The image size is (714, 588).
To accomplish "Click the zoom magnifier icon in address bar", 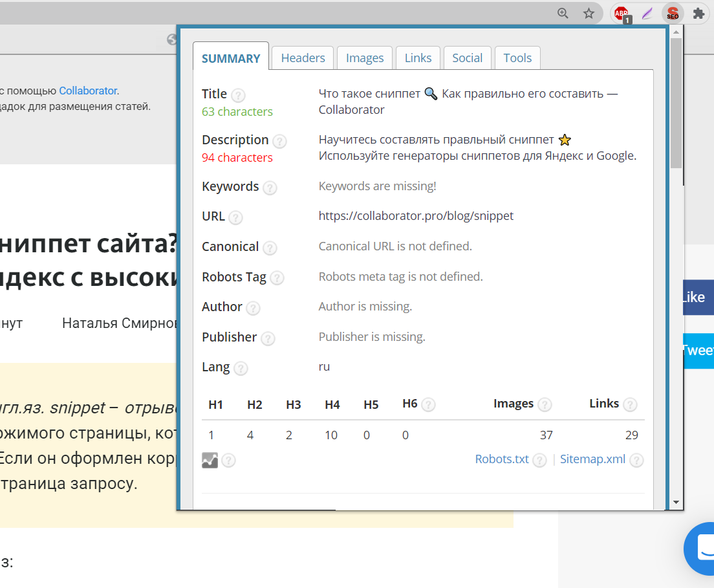I will 563,14.
